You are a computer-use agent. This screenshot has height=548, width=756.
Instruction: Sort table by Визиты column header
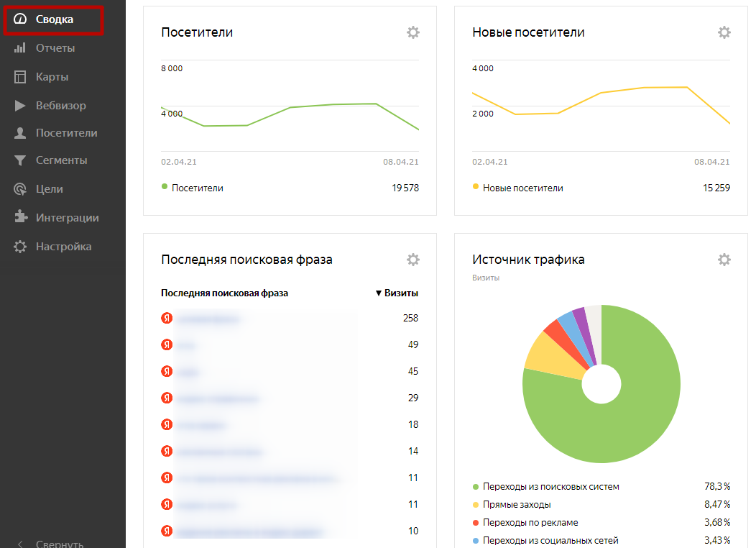tap(397, 293)
